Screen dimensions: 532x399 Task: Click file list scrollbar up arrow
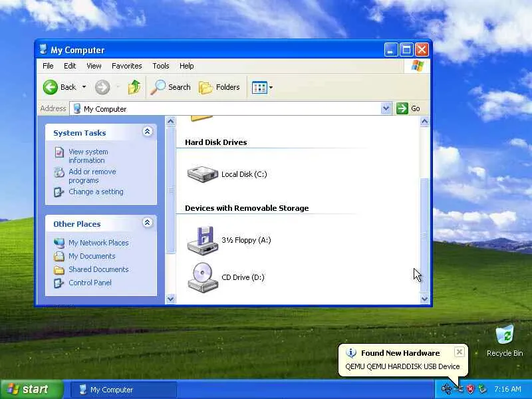424,121
